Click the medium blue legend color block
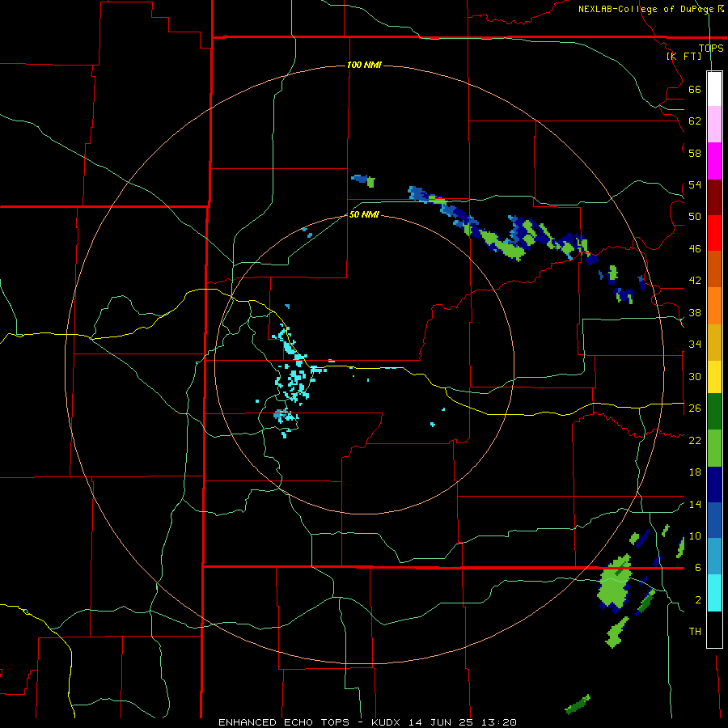Screen dimensions: 728x728 [714, 520]
